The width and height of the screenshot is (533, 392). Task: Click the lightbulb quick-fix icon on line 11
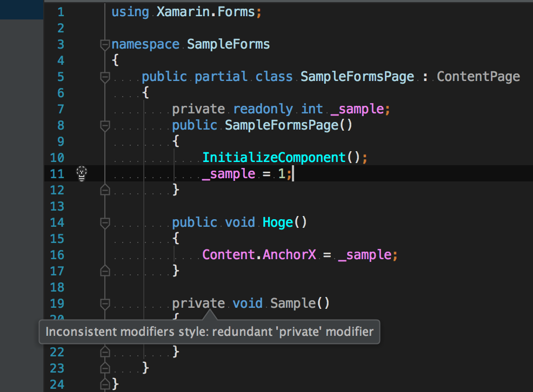tap(82, 173)
